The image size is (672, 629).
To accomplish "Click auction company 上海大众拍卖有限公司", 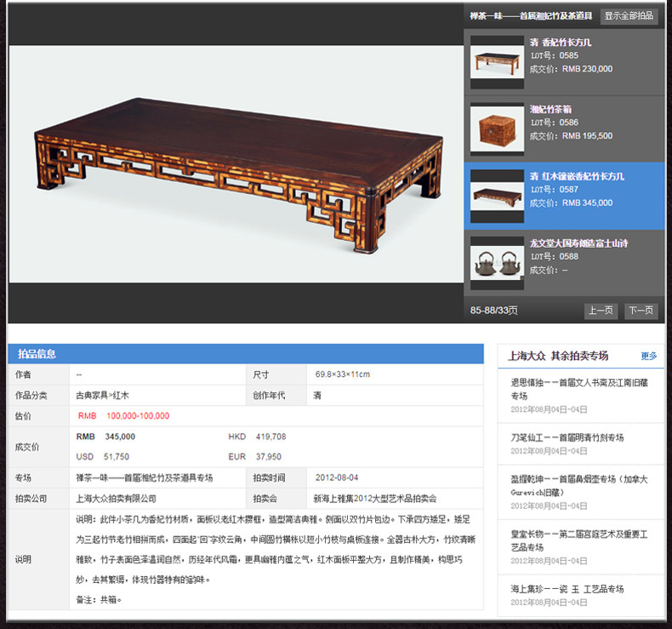I will pos(117,498).
